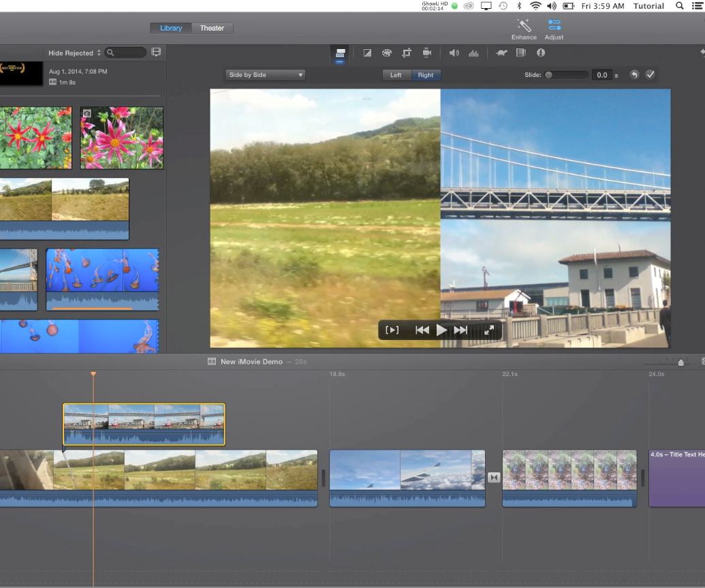Open the Speed turtle tool

[x=501, y=53]
